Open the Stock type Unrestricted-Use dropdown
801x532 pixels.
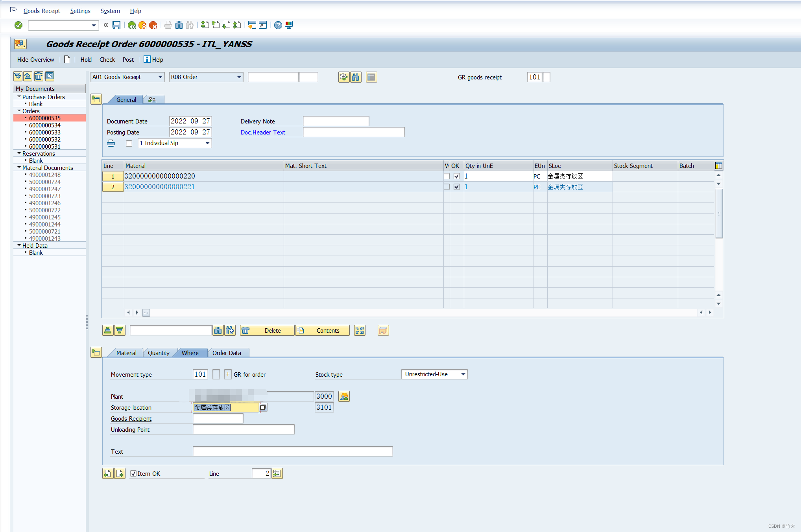463,374
